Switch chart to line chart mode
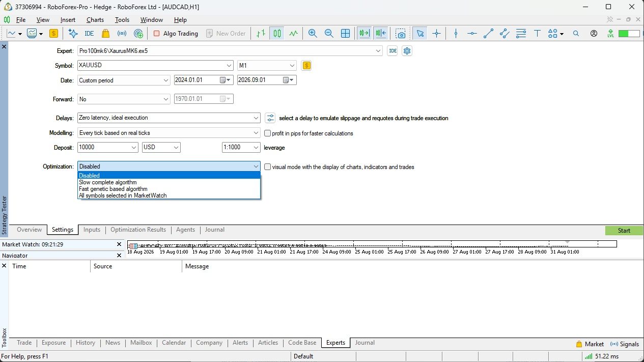The image size is (644, 362). pos(293,34)
